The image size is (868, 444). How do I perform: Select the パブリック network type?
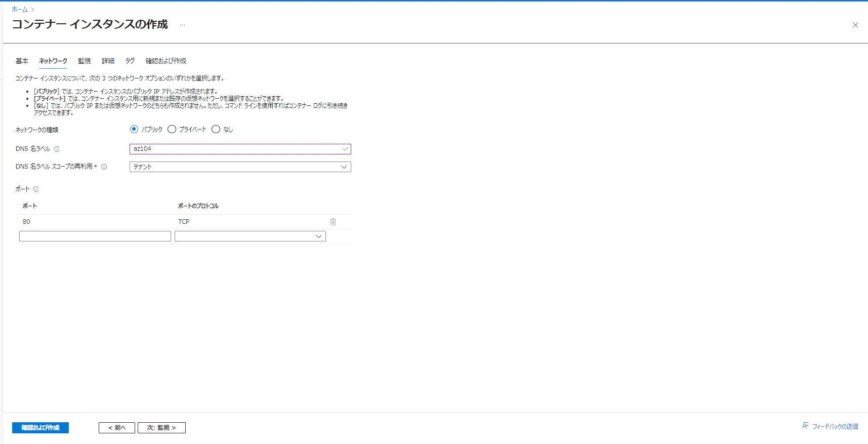(134, 129)
